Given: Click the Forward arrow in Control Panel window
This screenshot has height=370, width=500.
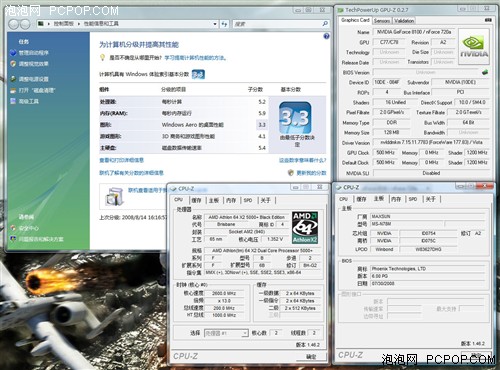Looking at the screenshot, I should tap(25, 24).
